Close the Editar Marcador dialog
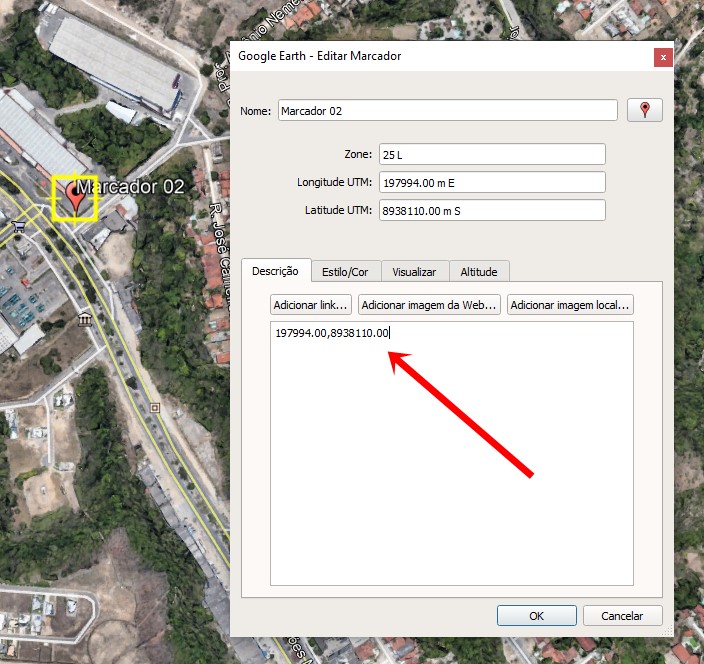Screen dimensions: 704x664 pos(663,57)
